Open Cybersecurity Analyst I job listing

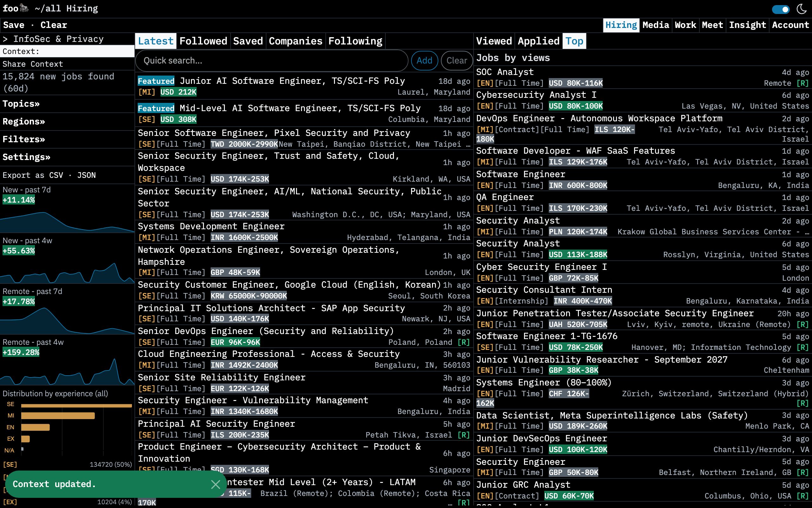click(x=643, y=100)
